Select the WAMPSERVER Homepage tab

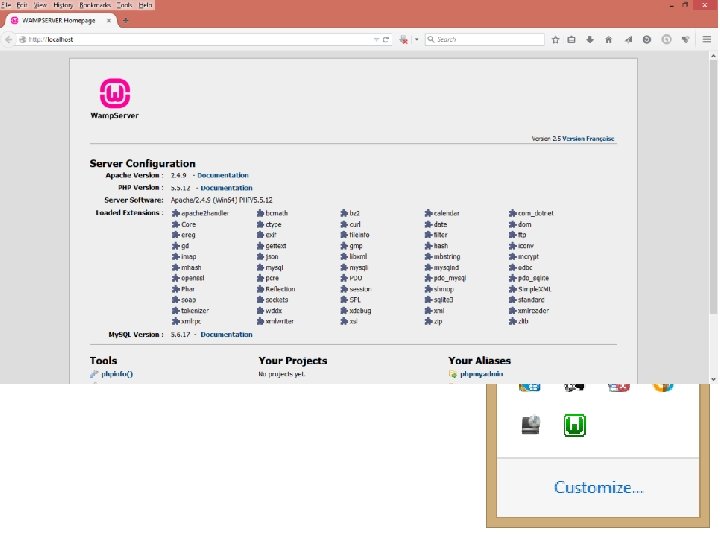tap(59, 21)
